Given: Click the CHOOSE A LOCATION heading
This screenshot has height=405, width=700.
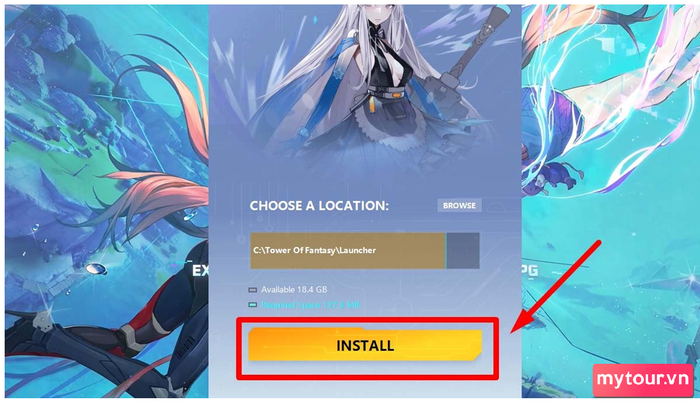Looking at the screenshot, I should 319,205.
